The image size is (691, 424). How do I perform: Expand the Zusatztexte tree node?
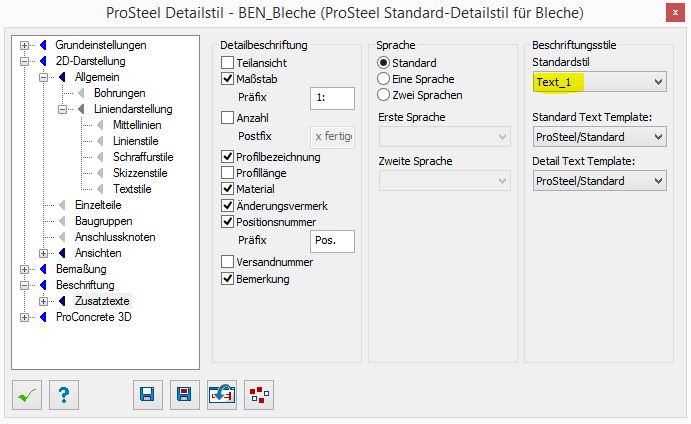(x=43, y=301)
